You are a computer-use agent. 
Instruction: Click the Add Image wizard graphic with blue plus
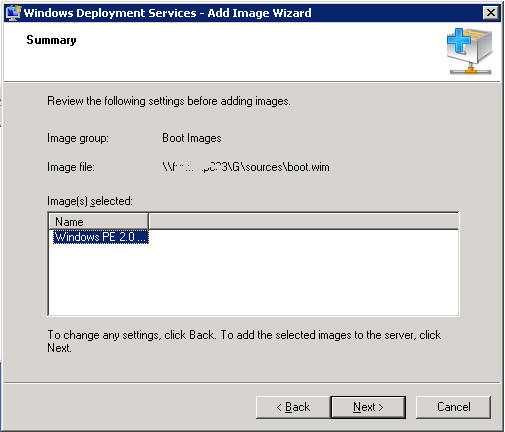pos(470,51)
